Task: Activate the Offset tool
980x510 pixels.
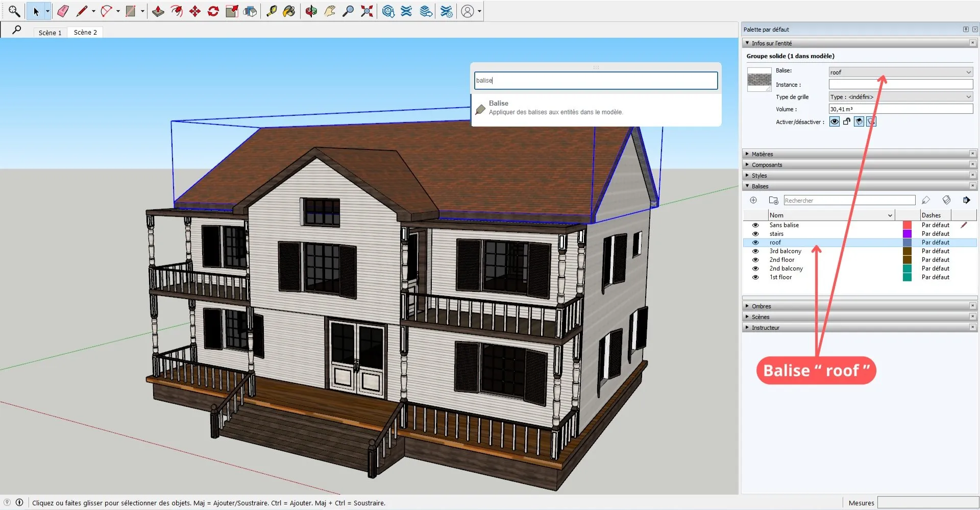Action: click(177, 11)
